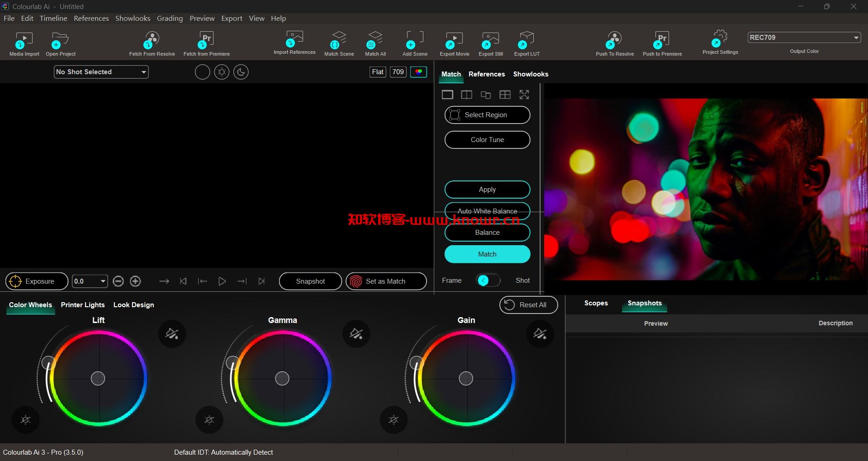868x461 pixels.
Task: Select split view layout icon
Action: (466, 95)
